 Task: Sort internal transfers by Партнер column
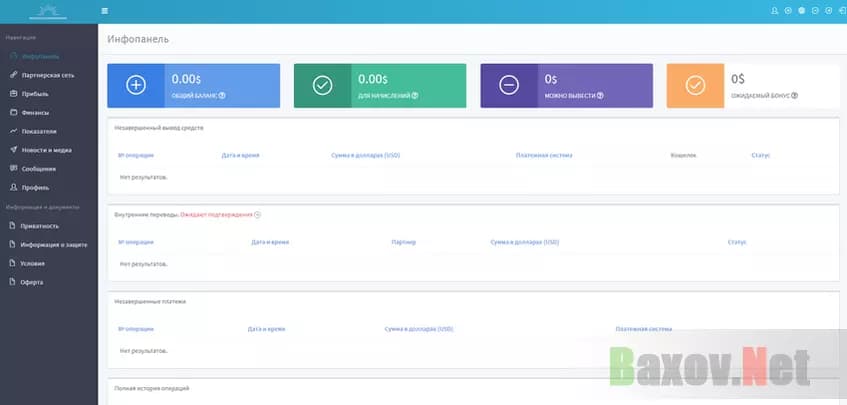[404, 242]
